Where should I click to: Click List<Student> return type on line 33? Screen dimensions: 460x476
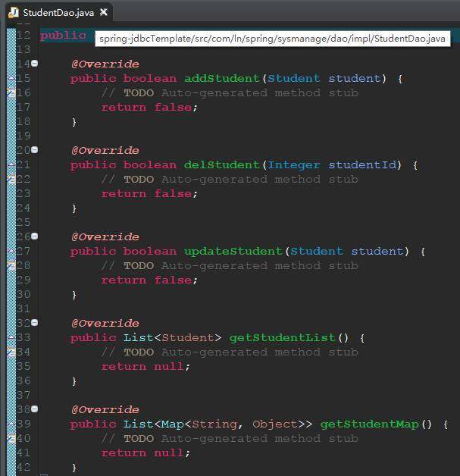[173, 337]
